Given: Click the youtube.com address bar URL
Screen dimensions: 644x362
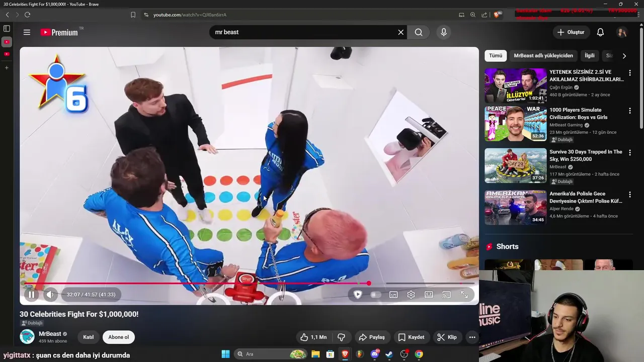Looking at the screenshot, I should pos(190,15).
